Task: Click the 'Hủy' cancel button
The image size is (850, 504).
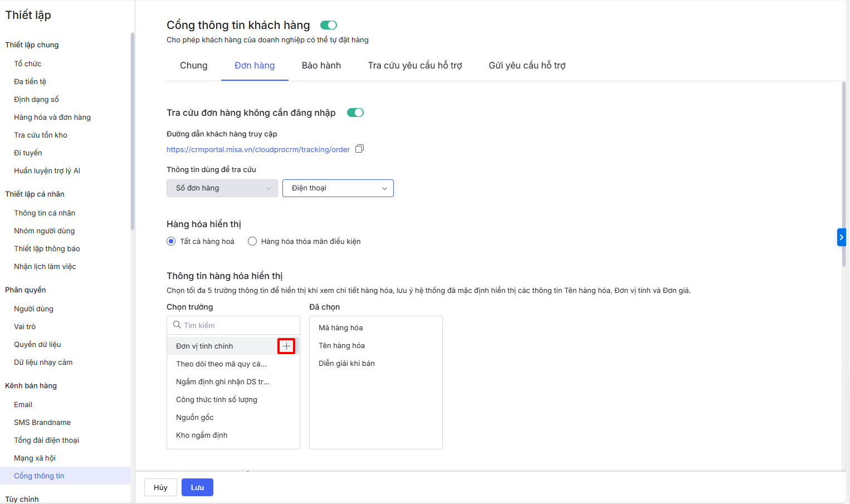Action: pyautogui.click(x=160, y=487)
